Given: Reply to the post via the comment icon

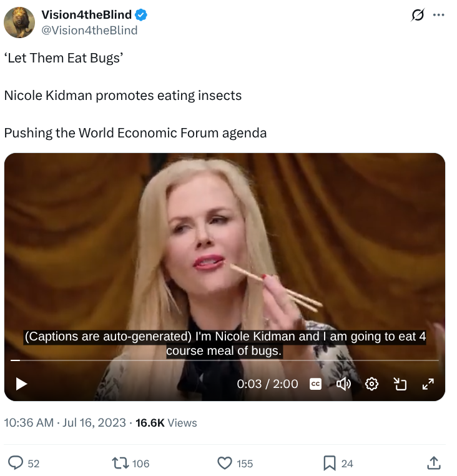Looking at the screenshot, I should coord(16,463).
